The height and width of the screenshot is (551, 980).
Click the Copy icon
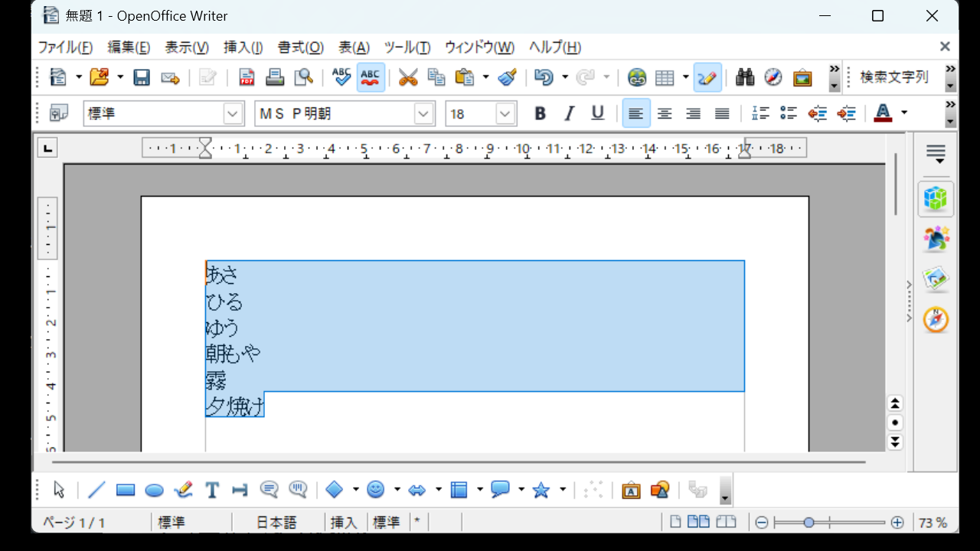click(436, 77)
